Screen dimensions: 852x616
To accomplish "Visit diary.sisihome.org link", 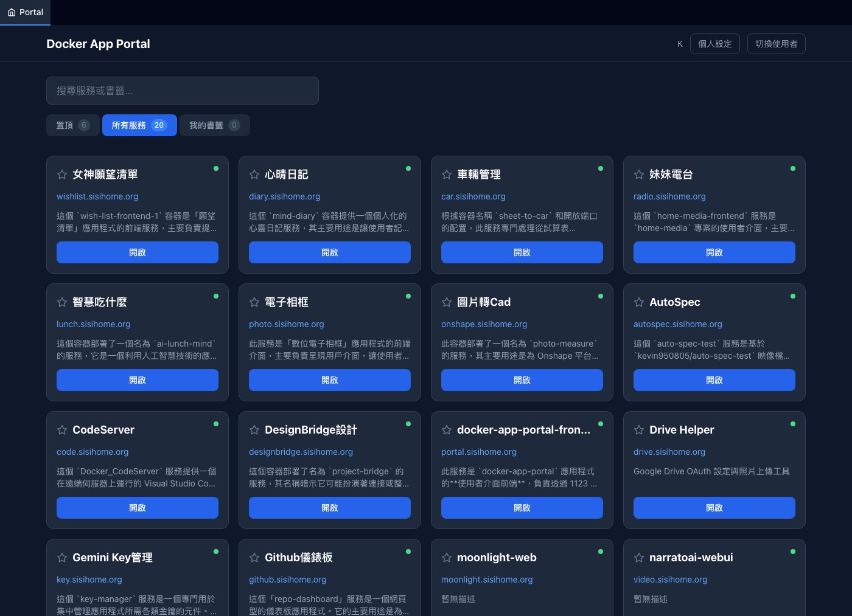I will (x=285, y=196).
